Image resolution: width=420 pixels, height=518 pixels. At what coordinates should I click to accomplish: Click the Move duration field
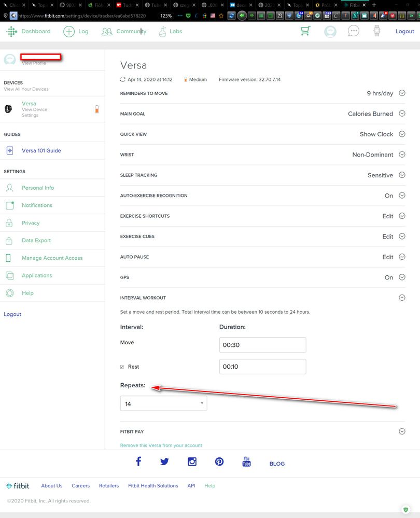click(263, 345)
